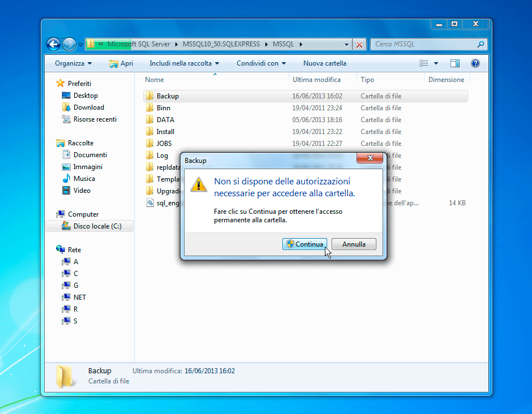Open recent pages history arrow

(80, 45)
